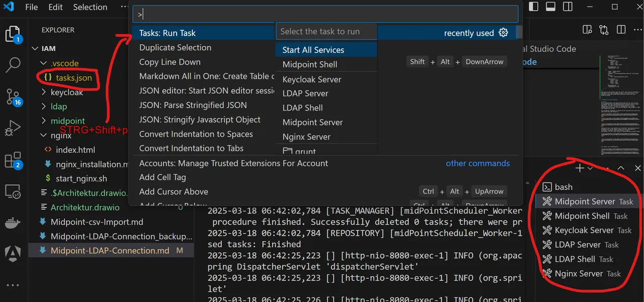Run the 'Start All Services' task

pyautogui.click(x=327, y=50)
